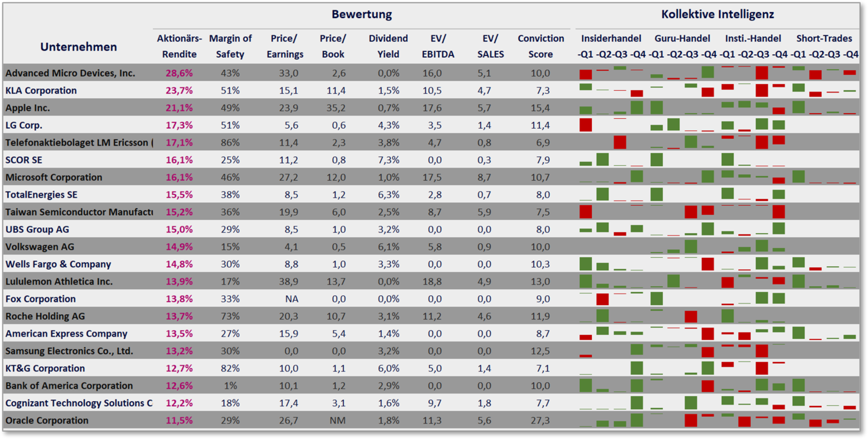The image size is (868, 439).
Task: Click the Bewertung section heading
Action: (x=362, y=14)
